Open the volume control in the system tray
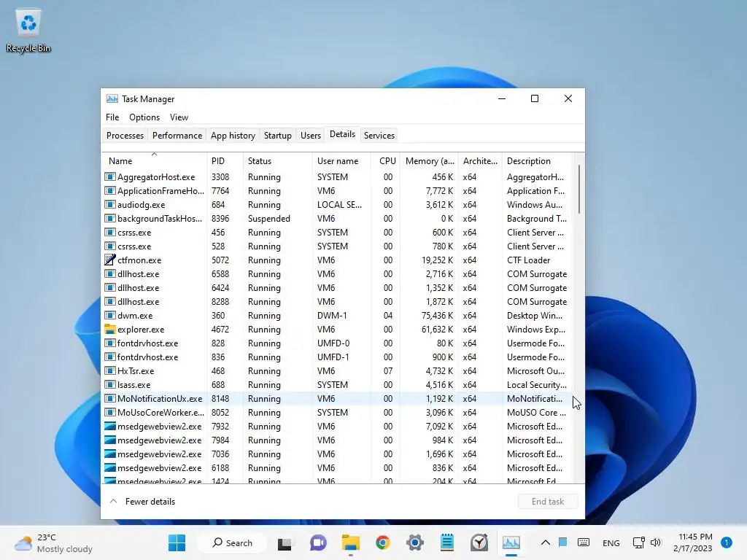This screenshot has height=560, width=747. (x=656, y=542)
